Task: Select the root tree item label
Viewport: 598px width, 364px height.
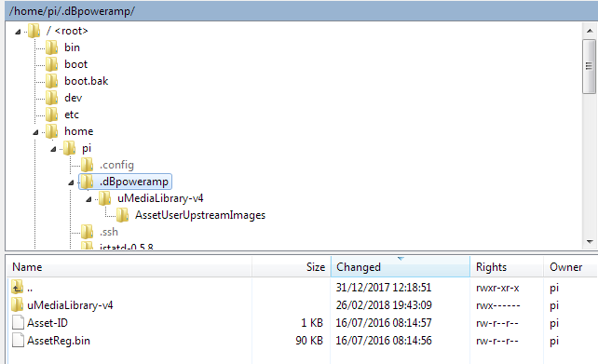Action: (x=67, y=31)
